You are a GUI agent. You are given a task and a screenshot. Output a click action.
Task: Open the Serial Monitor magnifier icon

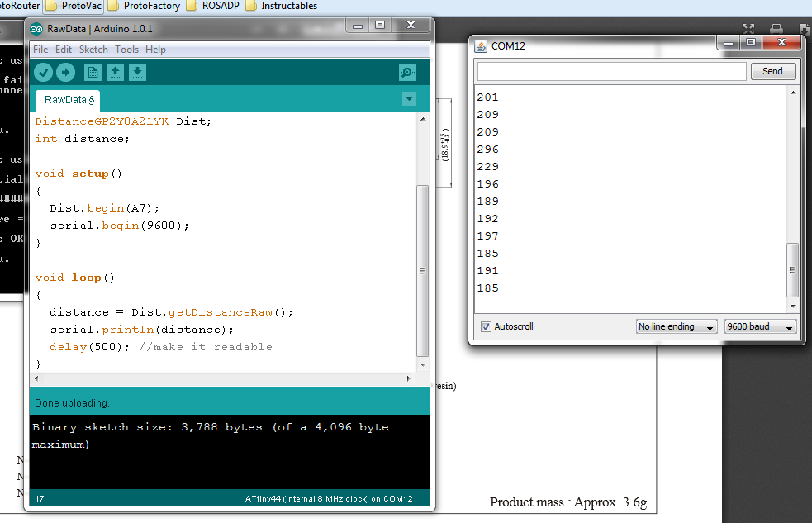point(407,73)
